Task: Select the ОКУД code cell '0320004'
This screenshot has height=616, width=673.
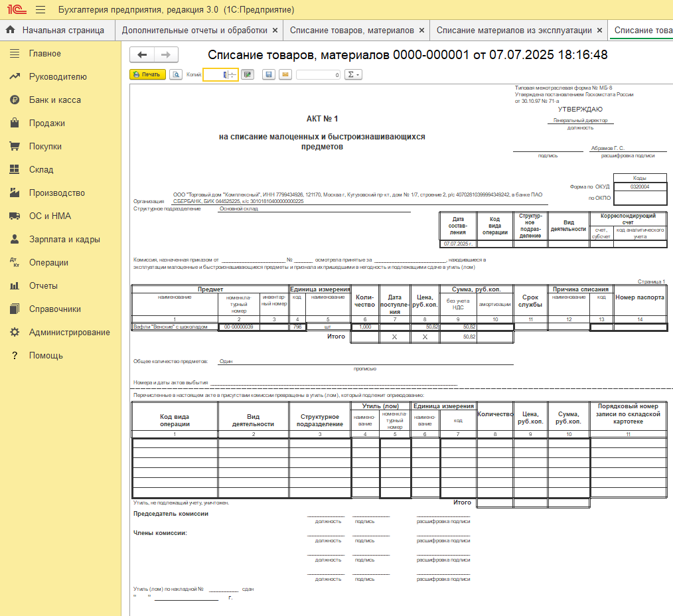Action: coord(640,187)
